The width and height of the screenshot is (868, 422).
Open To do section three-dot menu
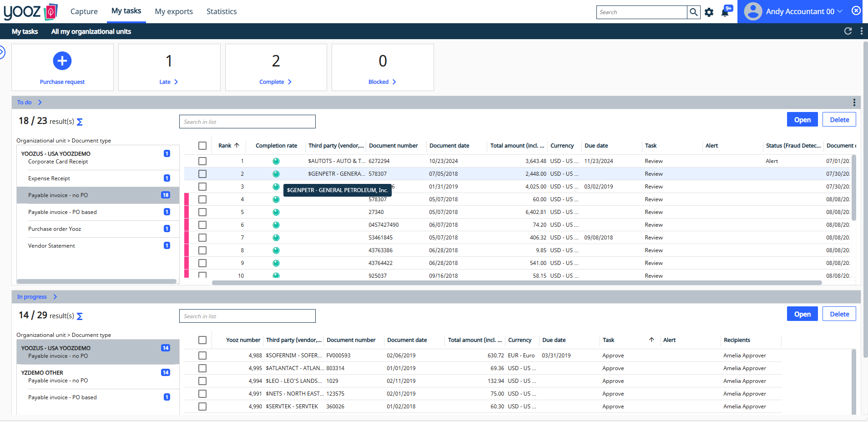pyautogui.click(x=854, y=102)
